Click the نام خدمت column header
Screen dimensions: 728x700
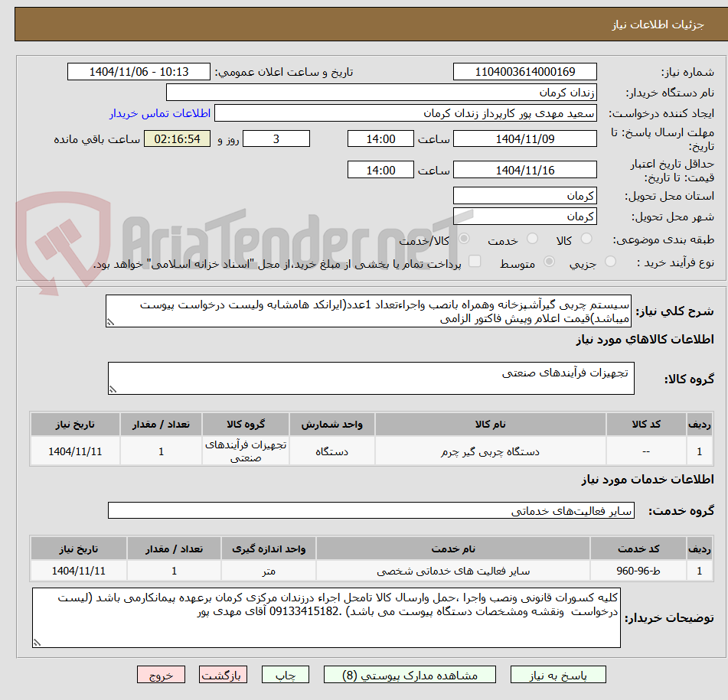(453, 549)
